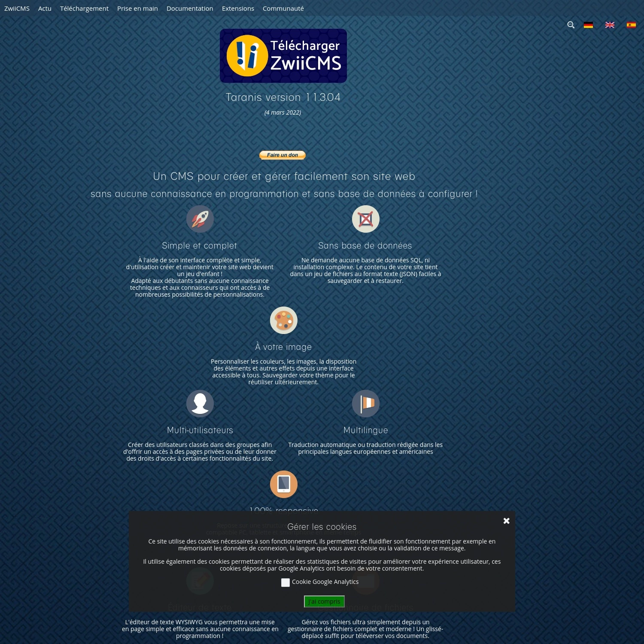Open the search magnifier icon
Screen dimensions: 644x644
(x=571, y=25)
